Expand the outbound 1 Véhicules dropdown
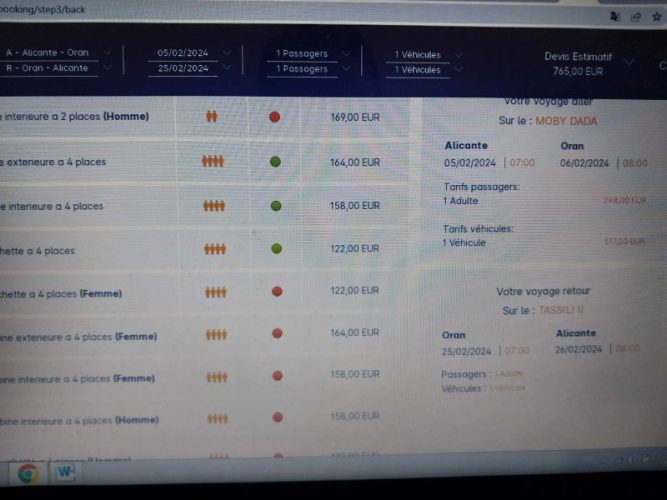667x500 pixels. (459, 55)
